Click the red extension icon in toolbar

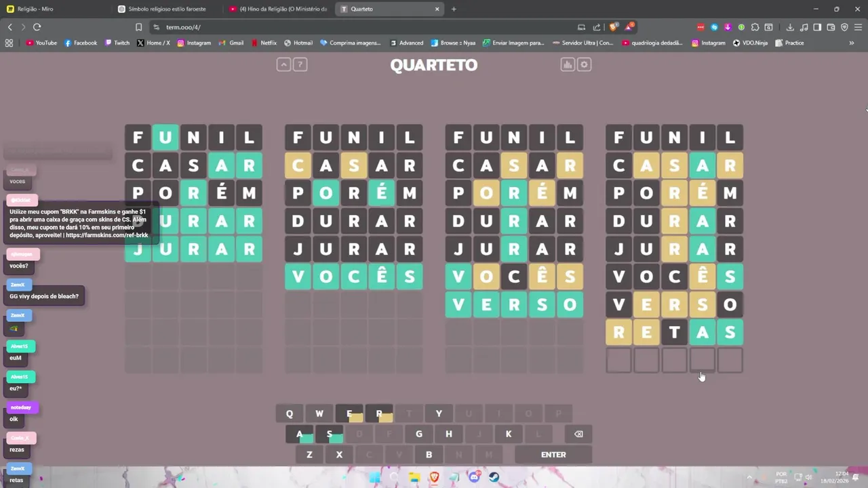pyautogui.click(x=701, y=27)
